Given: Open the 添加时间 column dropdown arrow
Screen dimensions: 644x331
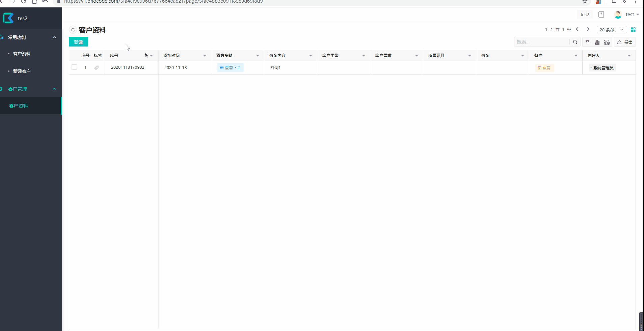Looking at the screenshot, I should pos(205,56).
